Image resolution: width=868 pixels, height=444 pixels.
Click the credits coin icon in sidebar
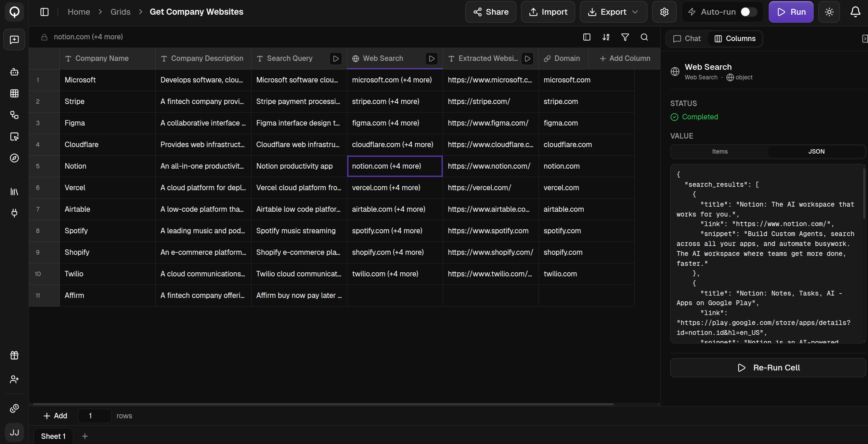click(x=14, y=408)
